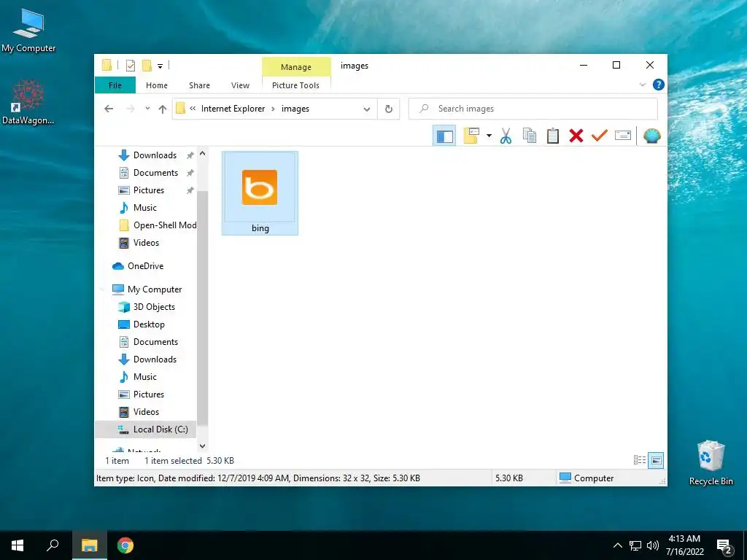Open the folder options toolbar icon
Viewport: 747px width, 560px height.
[471, 136]
